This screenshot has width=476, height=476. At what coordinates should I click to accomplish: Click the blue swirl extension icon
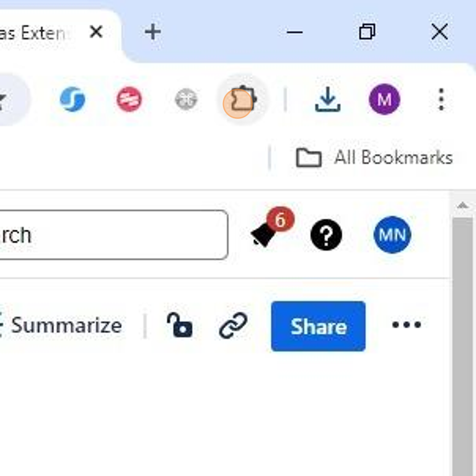(73, 100)
